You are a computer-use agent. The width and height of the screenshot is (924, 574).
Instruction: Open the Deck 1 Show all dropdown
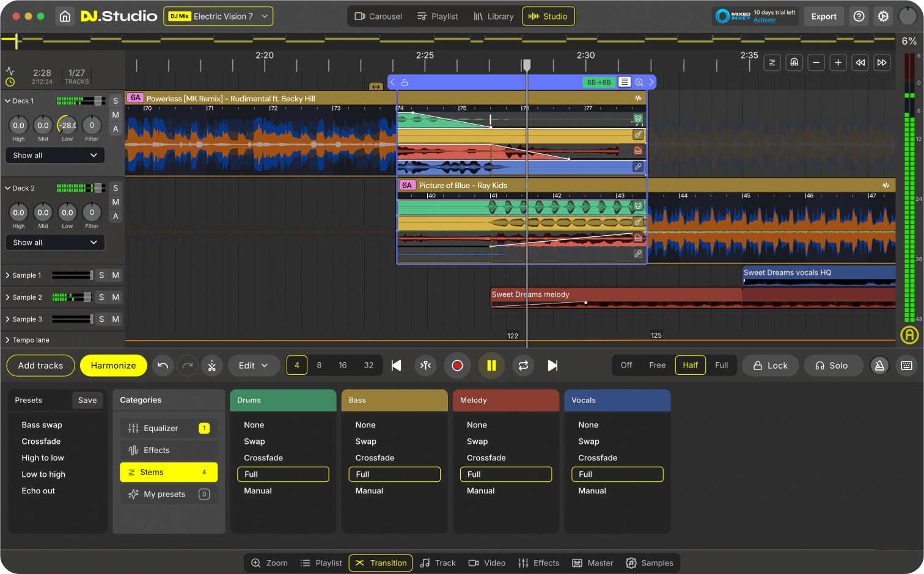(55, 155)
